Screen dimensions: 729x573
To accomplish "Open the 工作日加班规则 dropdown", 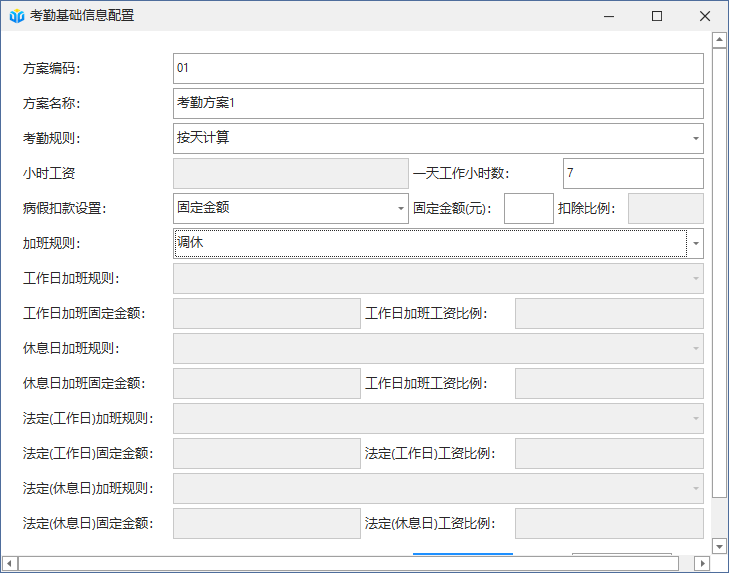I will coord(438,278).
